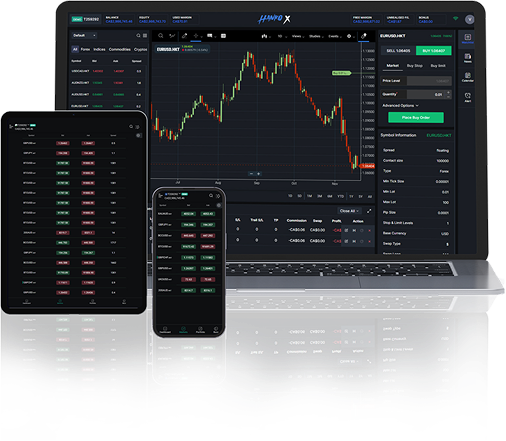Select the Buy Stop order type tab
506x441 pixels.
(415, 66)
